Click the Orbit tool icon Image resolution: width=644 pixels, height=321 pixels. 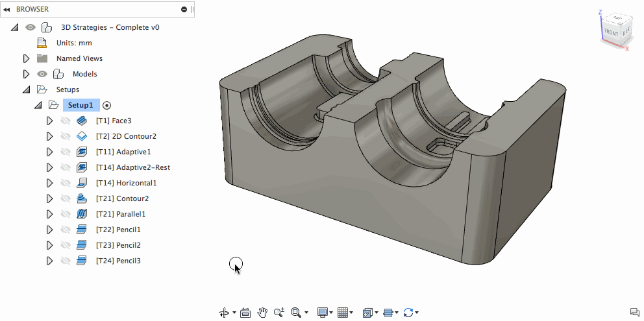click(x=224, y=313)
